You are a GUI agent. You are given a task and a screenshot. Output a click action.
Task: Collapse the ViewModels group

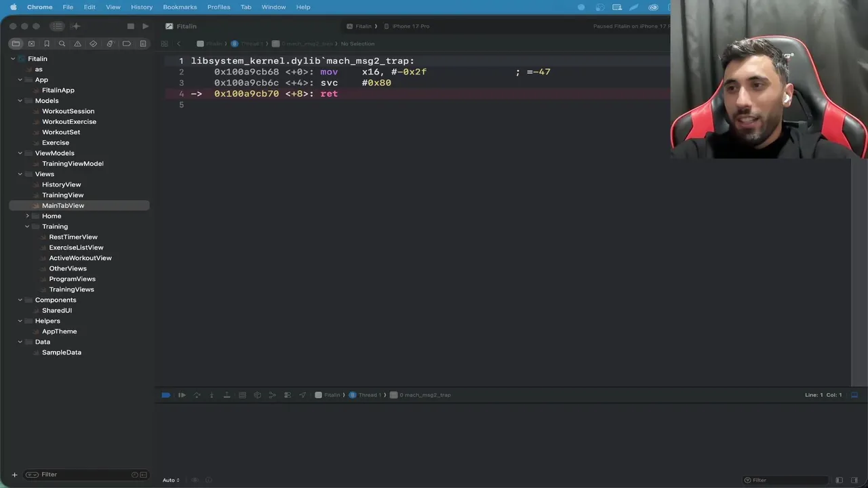click(20, 153)
